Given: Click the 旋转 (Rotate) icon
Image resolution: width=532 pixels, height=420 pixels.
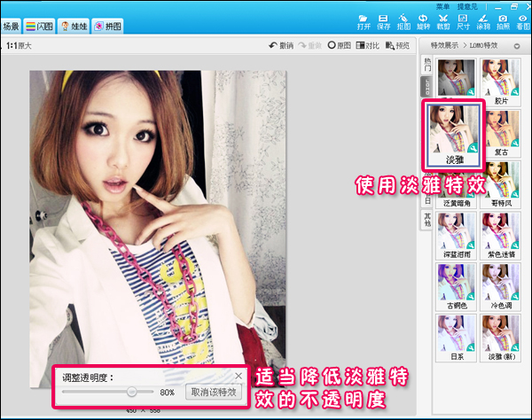Looking at the screenshot, I should point(423,21).
